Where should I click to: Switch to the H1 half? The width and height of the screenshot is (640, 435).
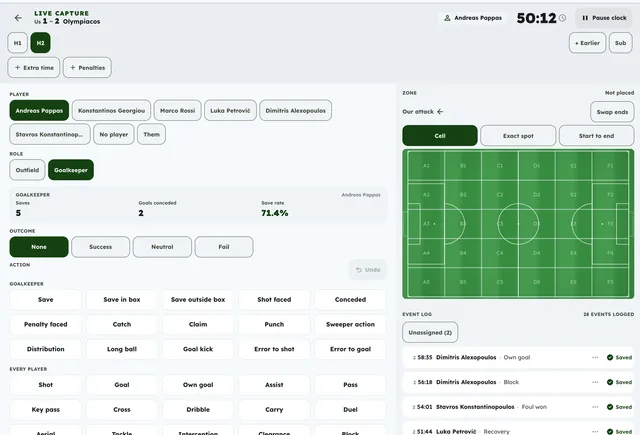point(18,43)
